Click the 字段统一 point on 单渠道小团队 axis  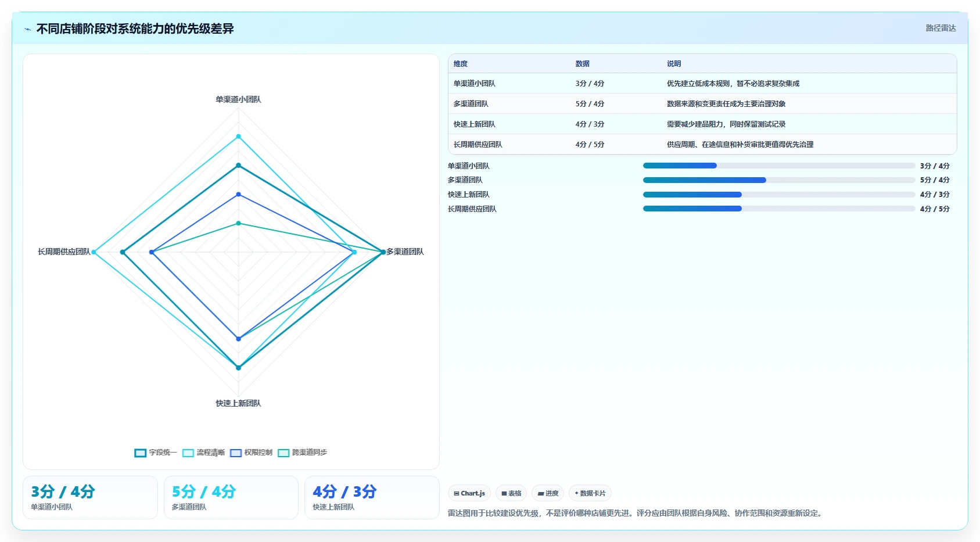[x=238, y=166]
